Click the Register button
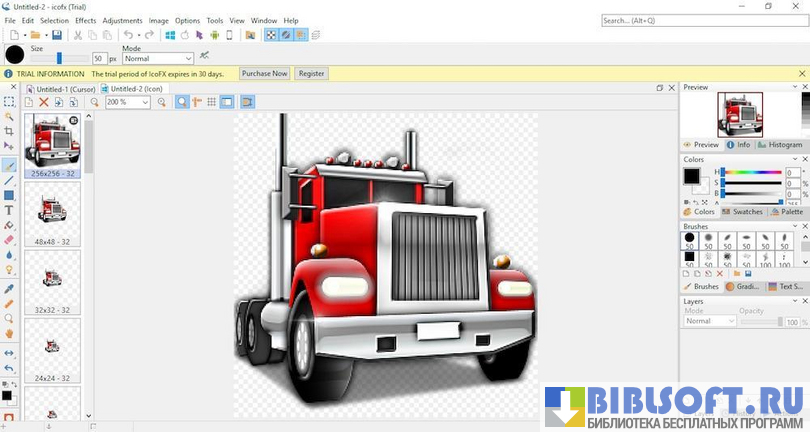The width and height of the screenshot is (810, 432). [x=311, y=73]
